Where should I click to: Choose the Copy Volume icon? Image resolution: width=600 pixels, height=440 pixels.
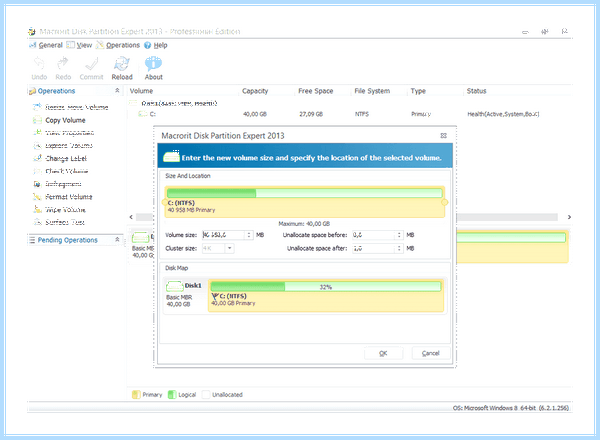[37, 120]
